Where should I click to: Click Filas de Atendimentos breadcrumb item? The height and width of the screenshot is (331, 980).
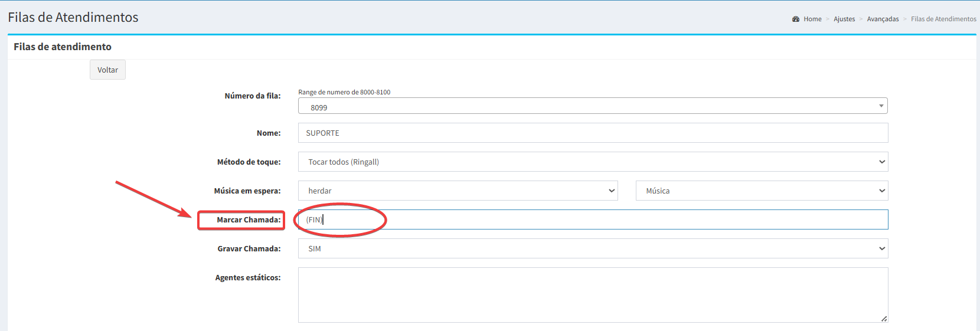[943, 19]
